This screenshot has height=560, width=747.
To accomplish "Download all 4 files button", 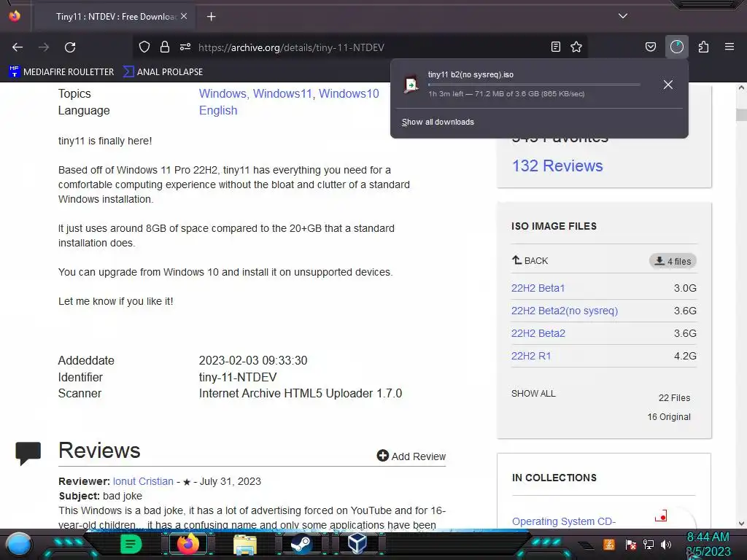I will tap(673, 261).
